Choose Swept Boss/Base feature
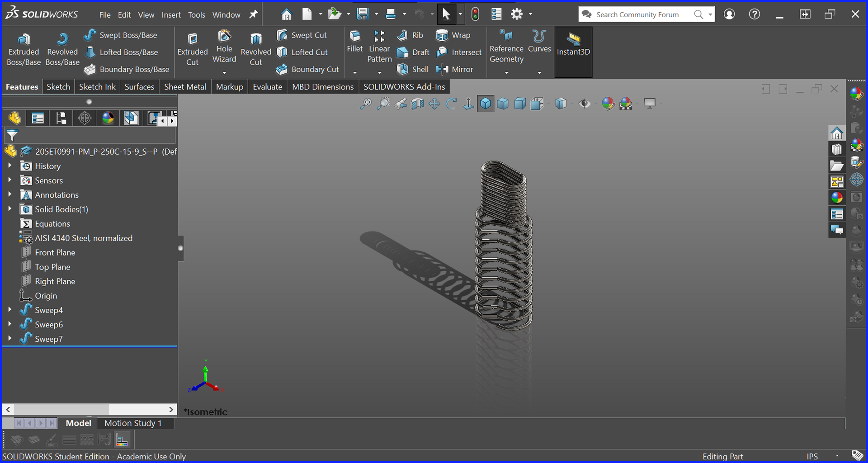This screenshot has height=463, width=868. [121, 35]
